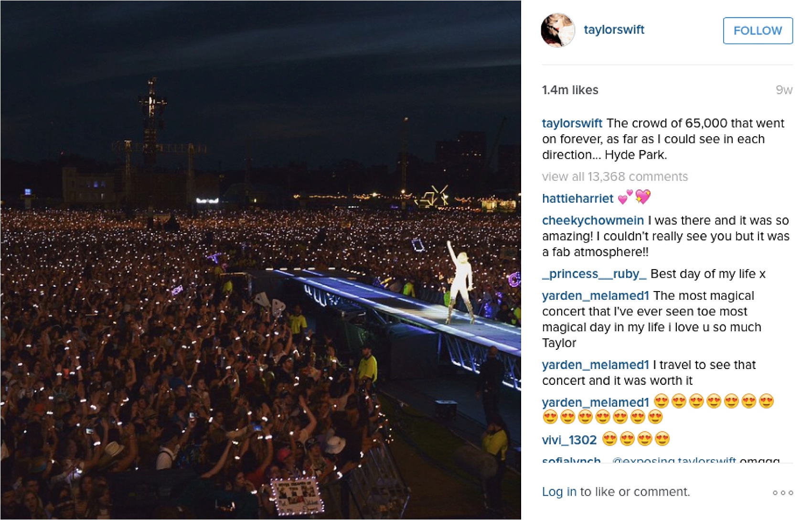812x520 pixels.
Task: Click the Log in link
Action: (559, 492)
